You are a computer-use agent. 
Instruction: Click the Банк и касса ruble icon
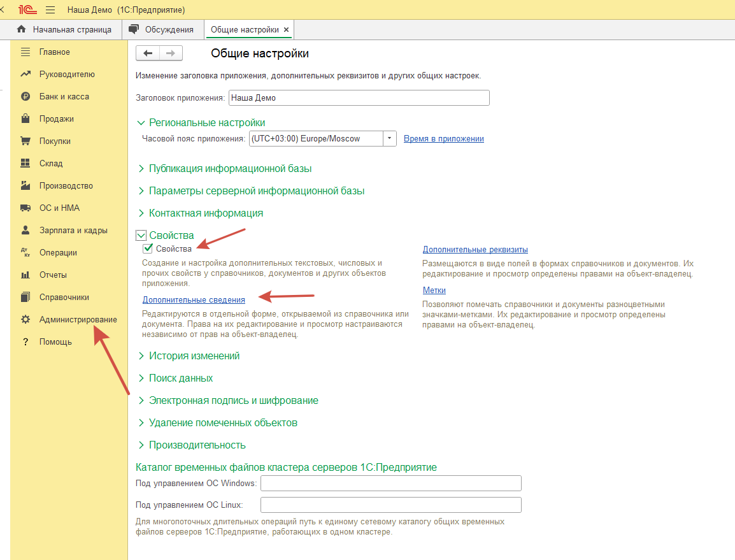[x=25, y=97]
